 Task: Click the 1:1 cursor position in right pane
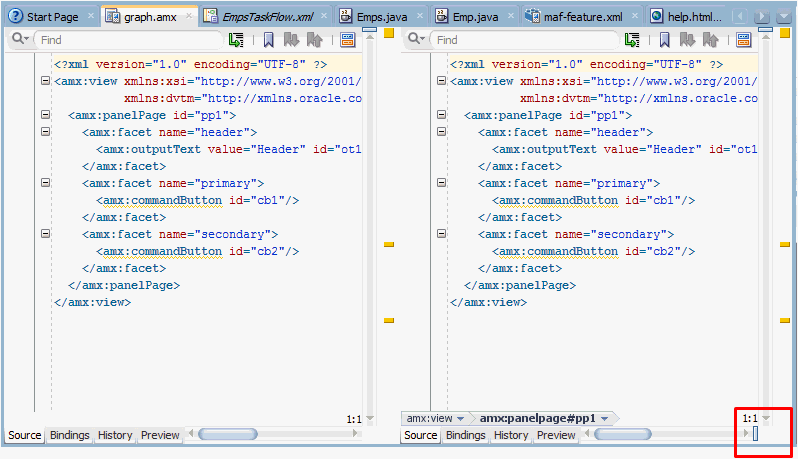(x=750, y=418)
